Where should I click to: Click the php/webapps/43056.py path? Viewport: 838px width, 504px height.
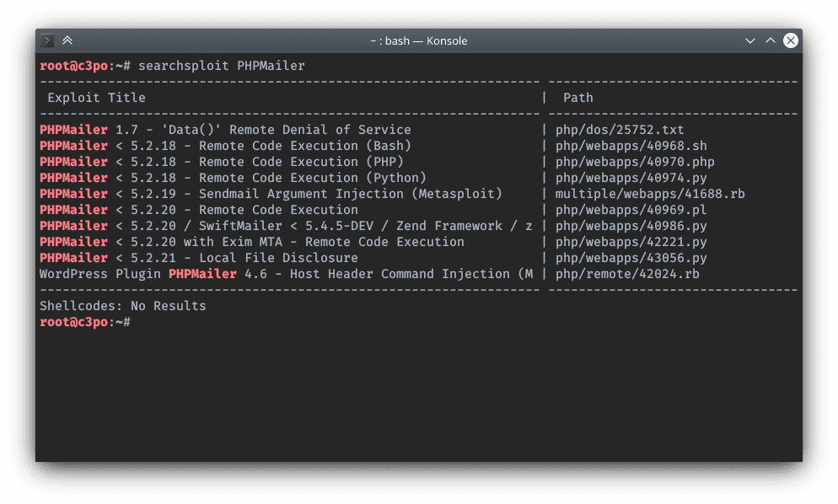click(x=631, y=258)
